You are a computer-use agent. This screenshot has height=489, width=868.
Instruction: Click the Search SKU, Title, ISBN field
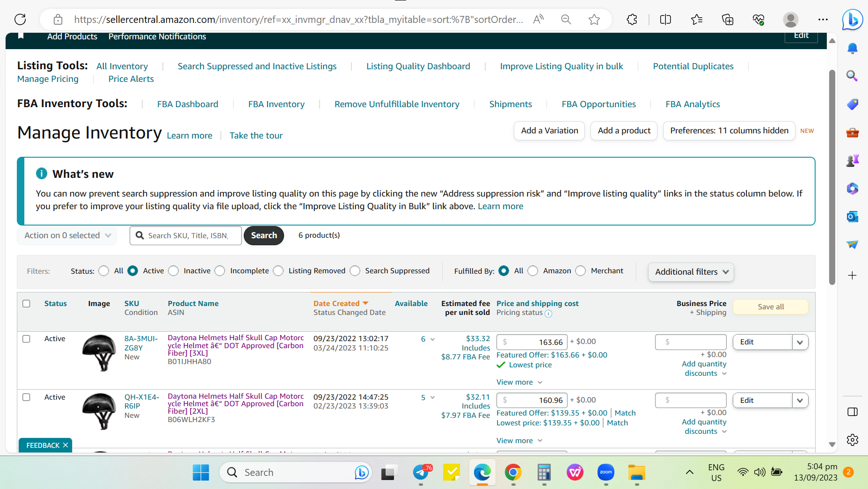pos(186,235)
